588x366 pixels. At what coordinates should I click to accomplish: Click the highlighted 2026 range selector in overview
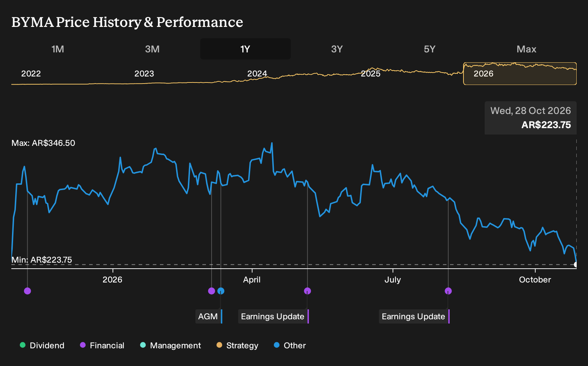coord(520,74)
